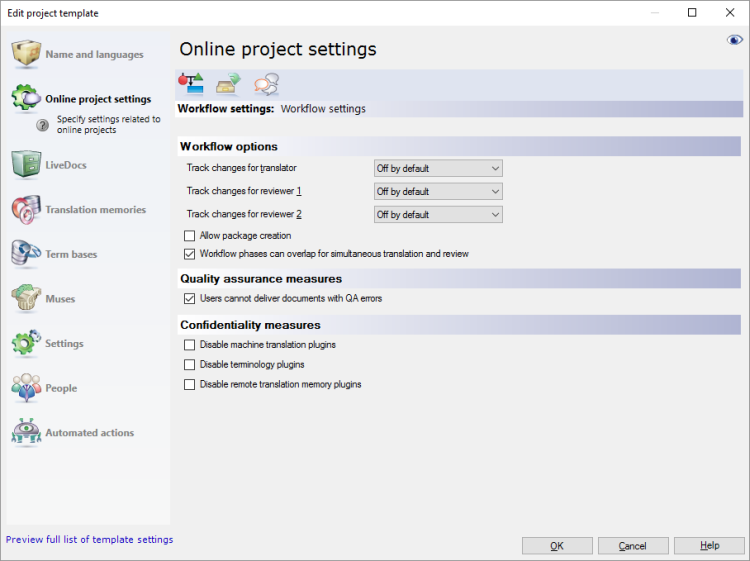Uncheck Users cannot deliver documents with QA errors
This screenshot has height=561, width=750.
tap(189, 298)
